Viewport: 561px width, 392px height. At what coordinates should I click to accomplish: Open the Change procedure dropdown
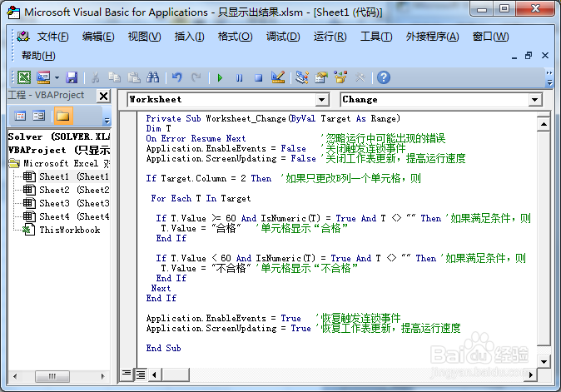(535, 100)
